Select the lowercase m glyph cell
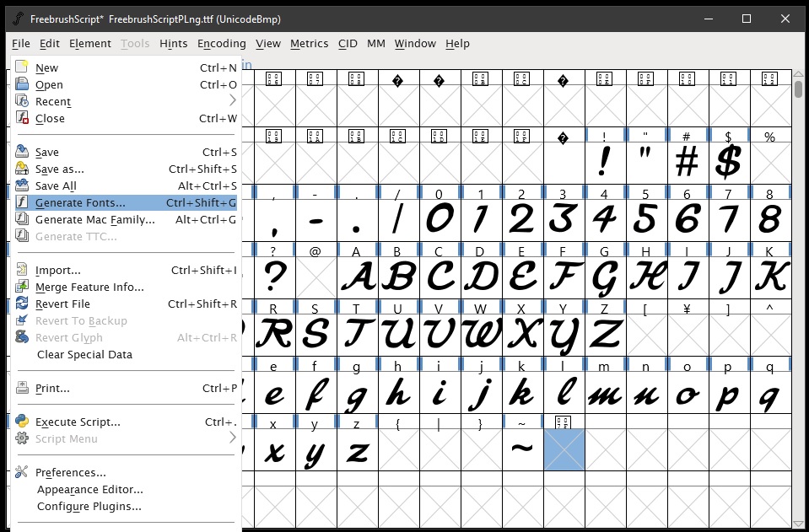The image size is (809, 532). coord(605,391)
